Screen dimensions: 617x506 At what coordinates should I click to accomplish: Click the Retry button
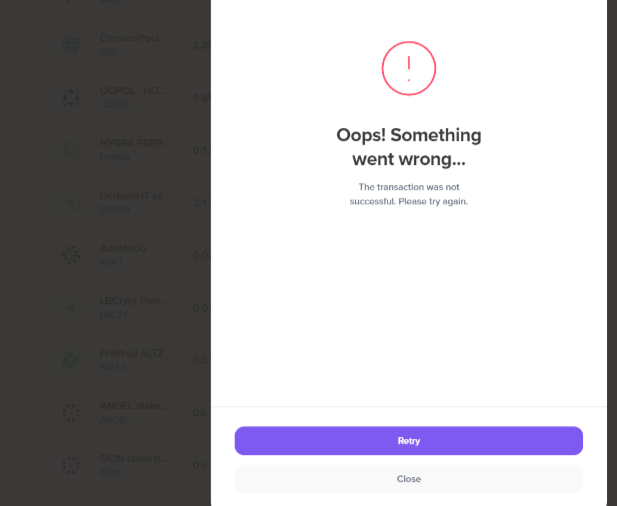point(408,441)
